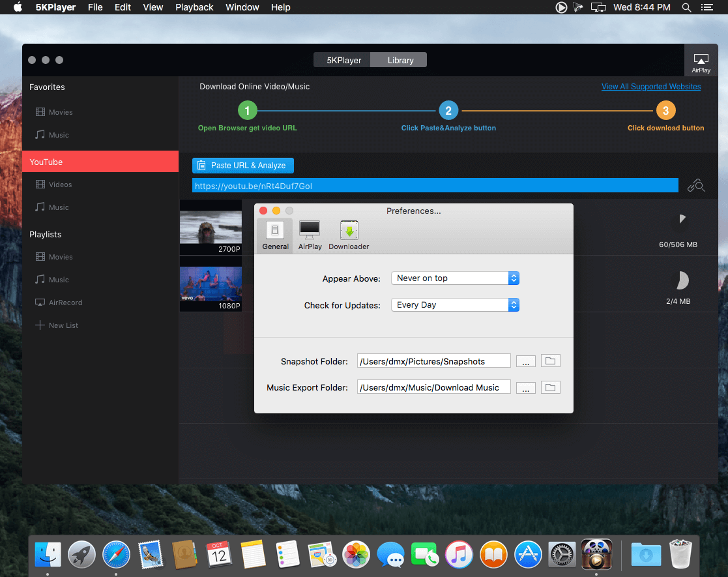Viewport: 728px width, 577px height.
Task: Open Finder from the Dock
Action: (48, 554)
